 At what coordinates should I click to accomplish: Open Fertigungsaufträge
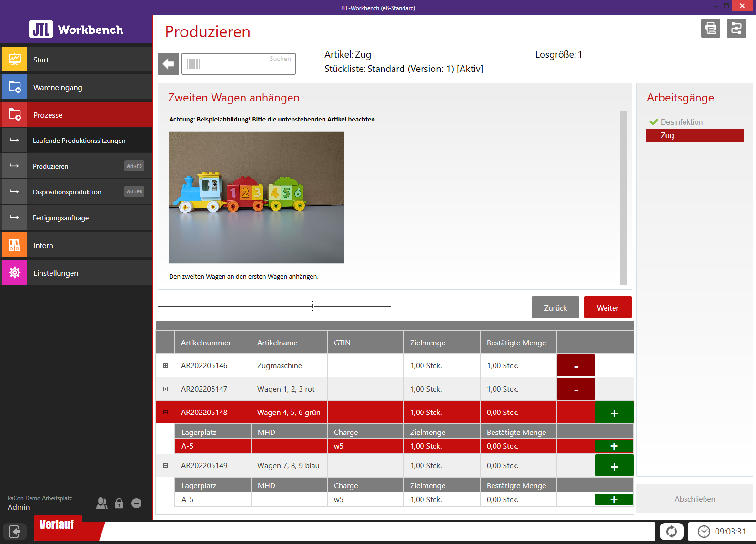pyautogui.click(x=77, y=218)
